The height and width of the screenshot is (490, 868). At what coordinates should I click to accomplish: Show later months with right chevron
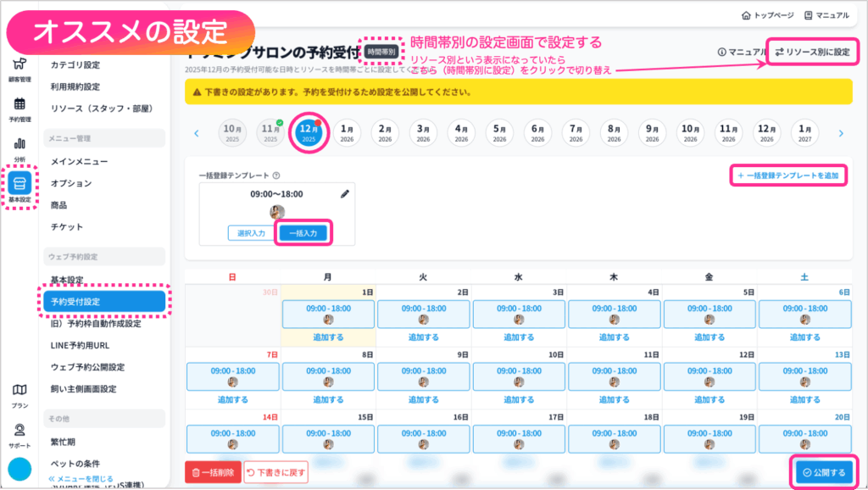tap(841, 133)
